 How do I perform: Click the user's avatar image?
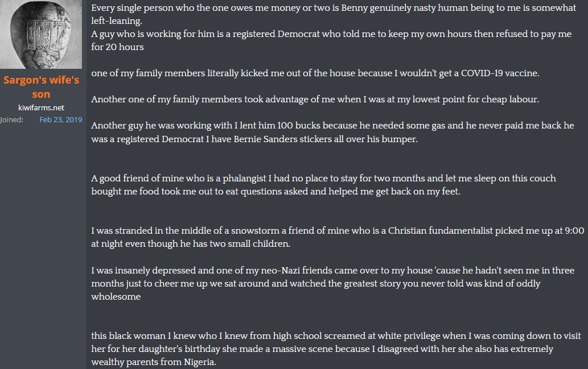[x=40, y=35]
